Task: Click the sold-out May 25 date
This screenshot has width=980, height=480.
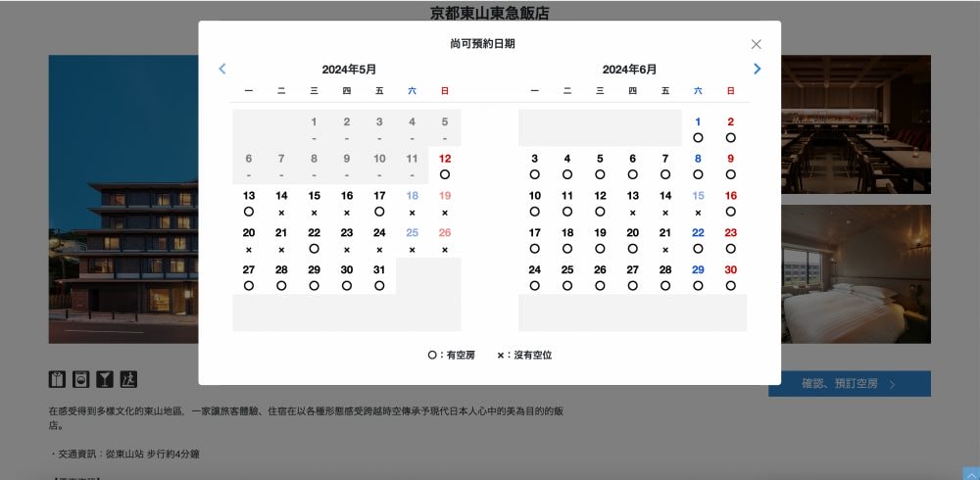Action: pos(412,239)
